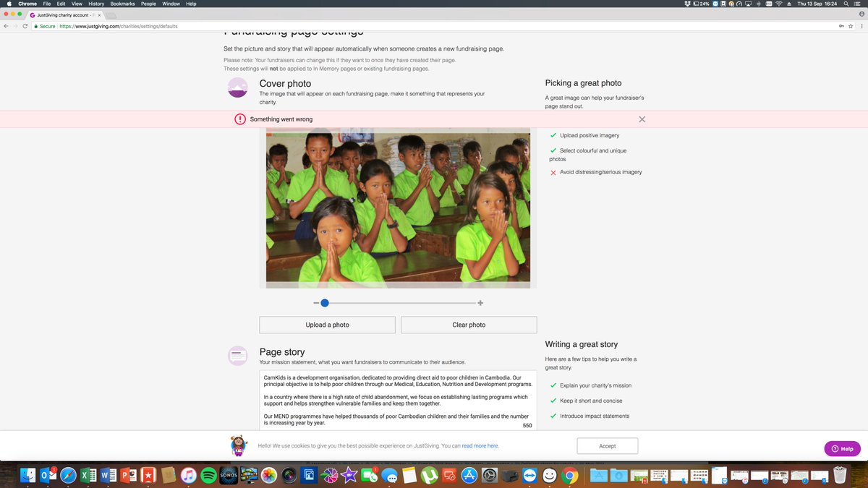Open the People menu
The image size is (868, 488).
pos(148,4)
